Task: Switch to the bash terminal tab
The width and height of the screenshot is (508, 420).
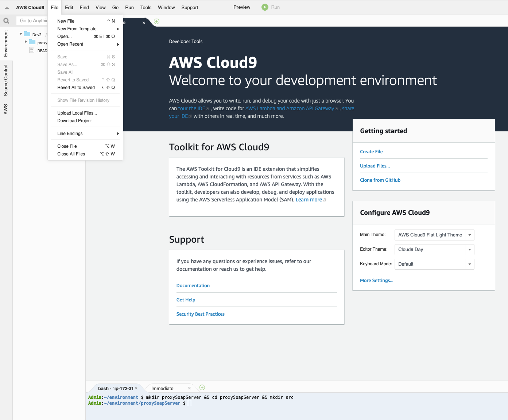Action: click(116, 388)
